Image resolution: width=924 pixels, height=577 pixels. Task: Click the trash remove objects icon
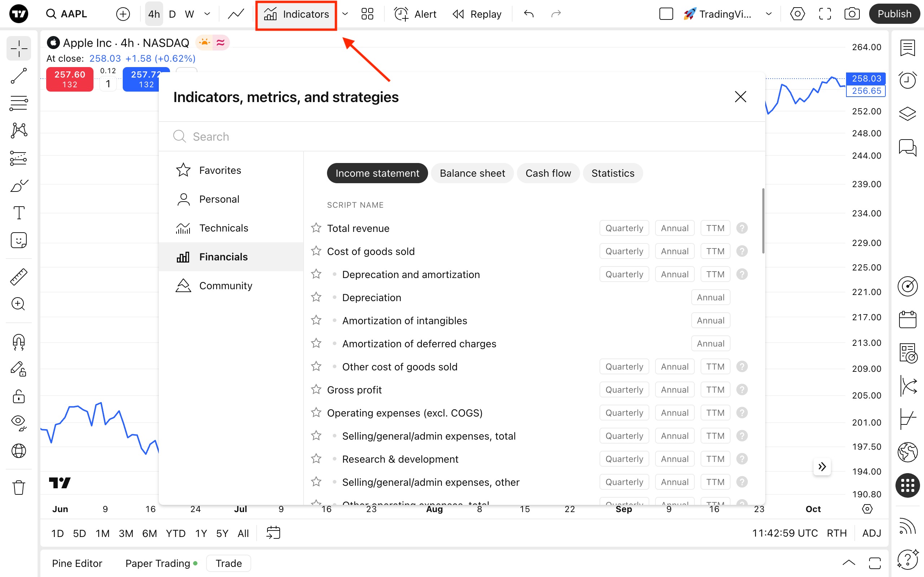coord(18,487)
